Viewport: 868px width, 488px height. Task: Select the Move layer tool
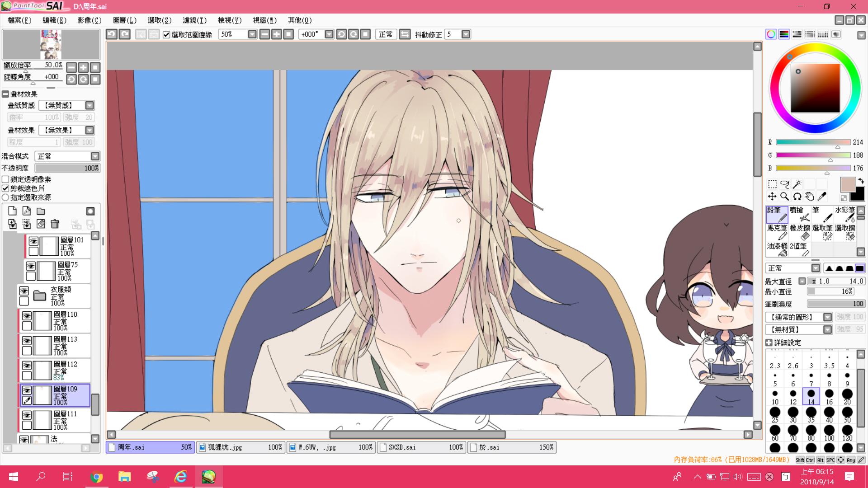click(x=772, y=196)
